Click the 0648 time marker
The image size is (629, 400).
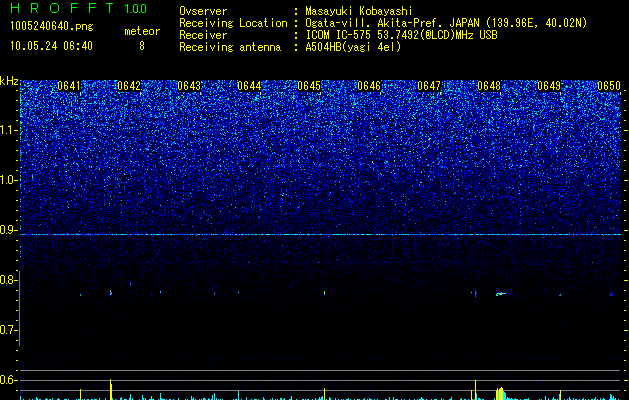coord(489,86)
